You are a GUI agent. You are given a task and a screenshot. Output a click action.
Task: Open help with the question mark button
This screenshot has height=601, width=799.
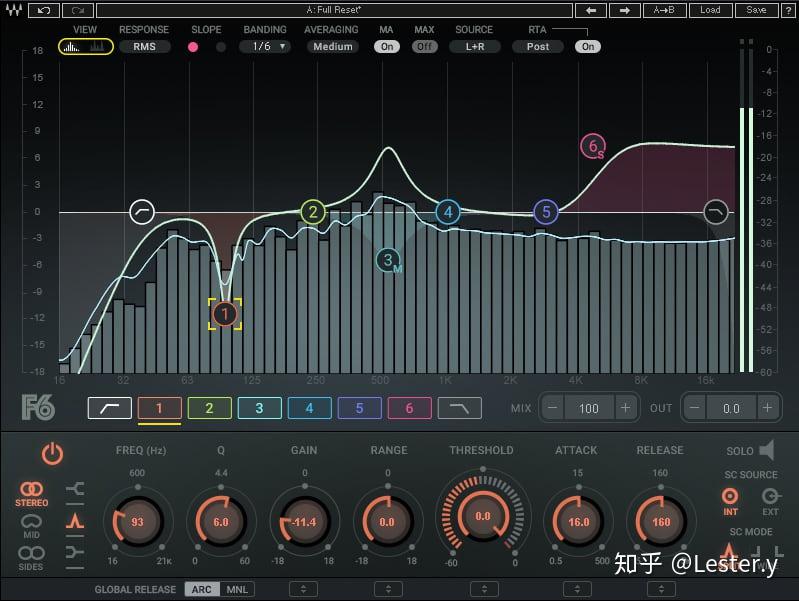789,10
